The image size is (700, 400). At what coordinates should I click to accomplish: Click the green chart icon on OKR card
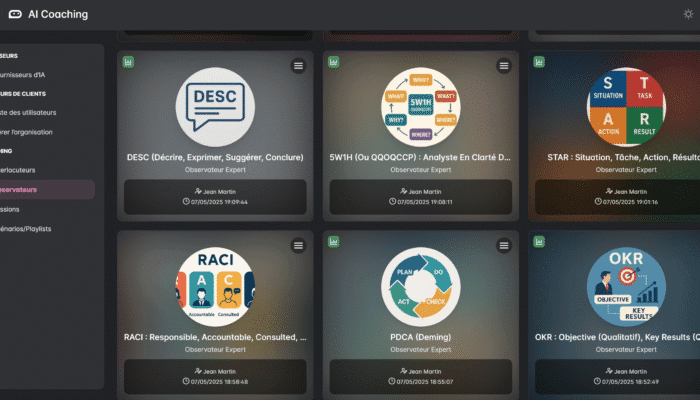pos(539,242)
